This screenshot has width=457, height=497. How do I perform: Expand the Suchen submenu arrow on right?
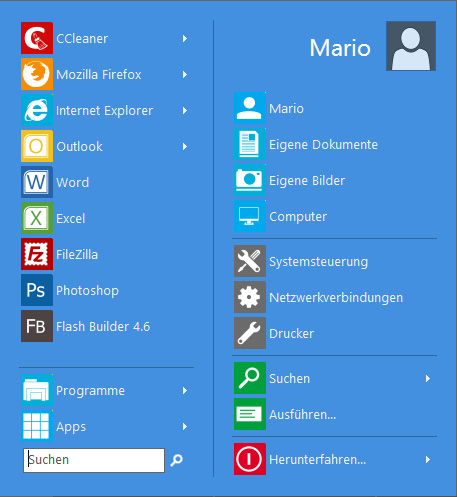[x=428, y=378]
